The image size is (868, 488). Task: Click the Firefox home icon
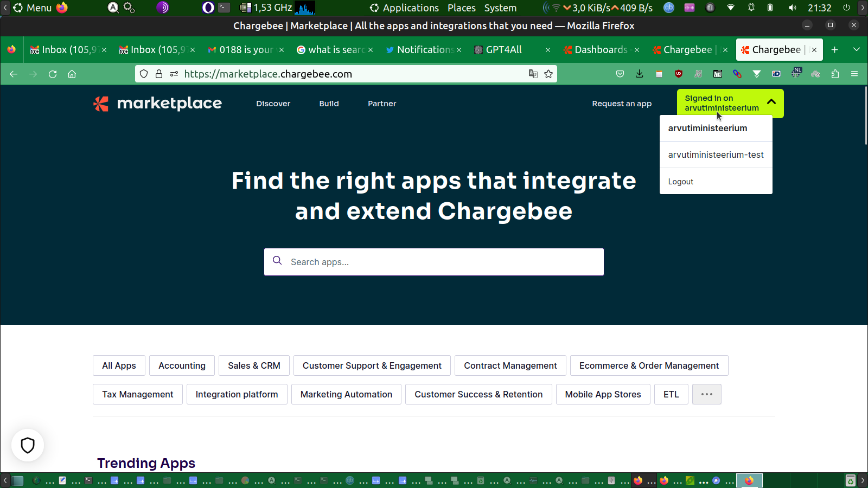(x=72, y=74)
